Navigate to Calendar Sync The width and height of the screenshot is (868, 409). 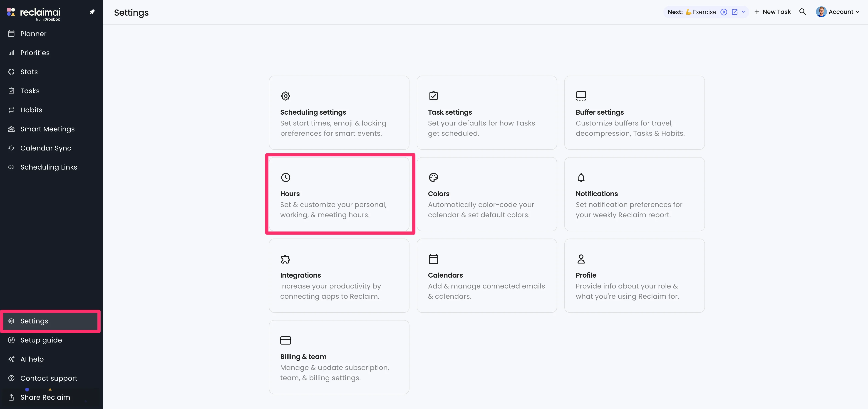pos(45,148)
